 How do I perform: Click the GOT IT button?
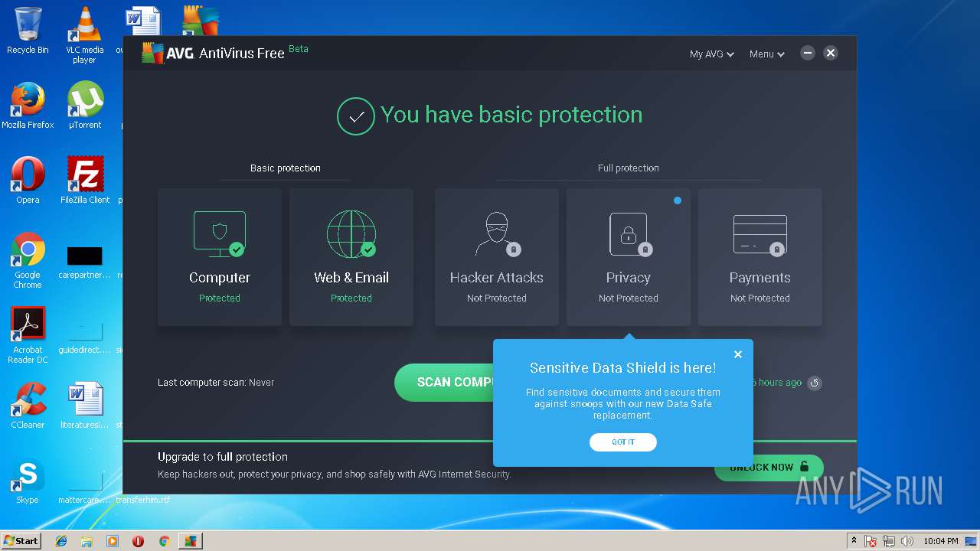pos(623,442)
